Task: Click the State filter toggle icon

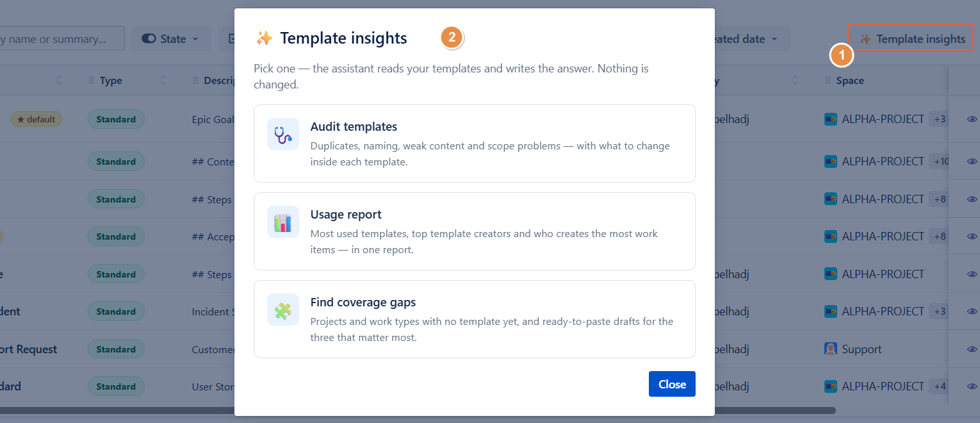Action: (x=149, y=39)
